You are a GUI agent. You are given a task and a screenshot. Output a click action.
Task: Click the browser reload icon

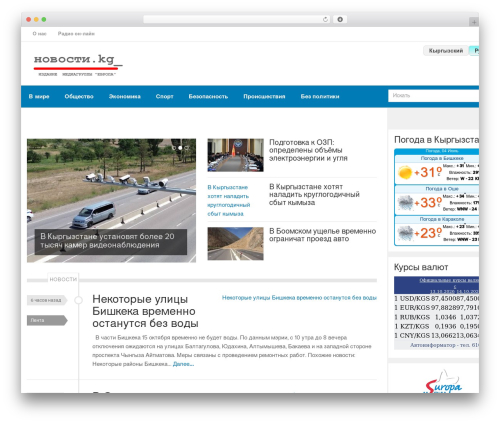tap(325, 19)
